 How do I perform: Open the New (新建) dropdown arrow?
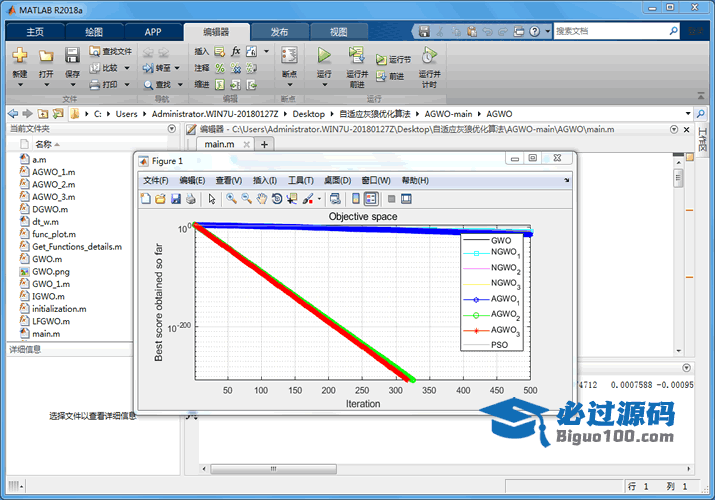coord(20,85)
